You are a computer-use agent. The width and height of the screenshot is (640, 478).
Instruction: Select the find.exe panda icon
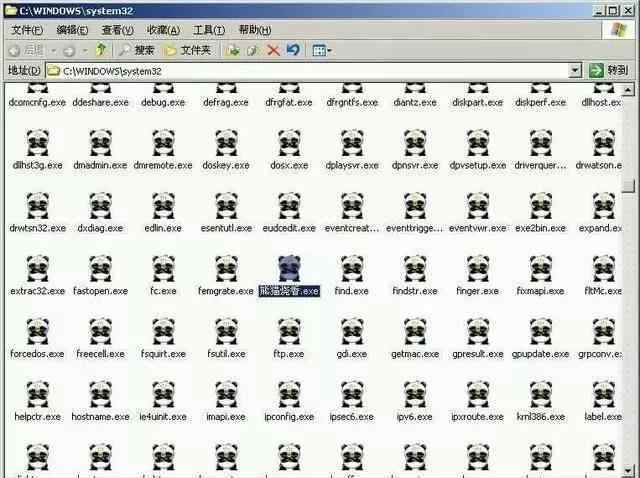tap(352, 269)
